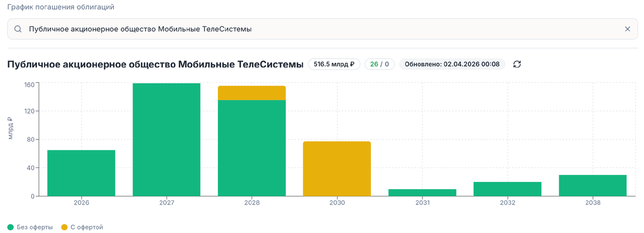Click the '26 / 0' count badge
The image size is (644, 233).
point(380,64)
